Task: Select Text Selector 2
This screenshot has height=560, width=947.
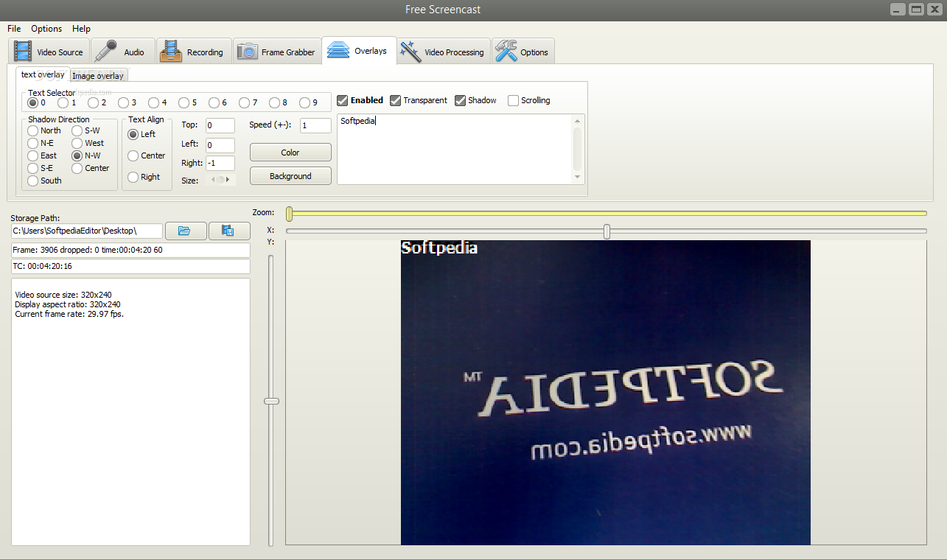Action: coord(94,102)
